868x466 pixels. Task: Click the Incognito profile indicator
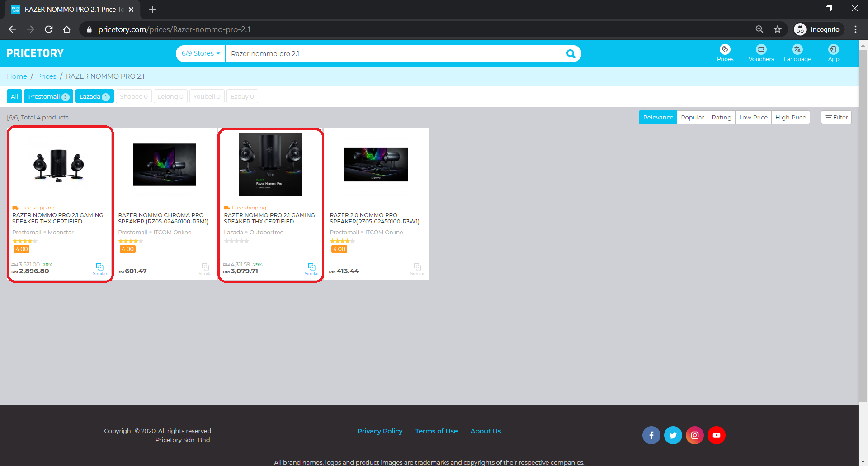[x=819, y=29]
